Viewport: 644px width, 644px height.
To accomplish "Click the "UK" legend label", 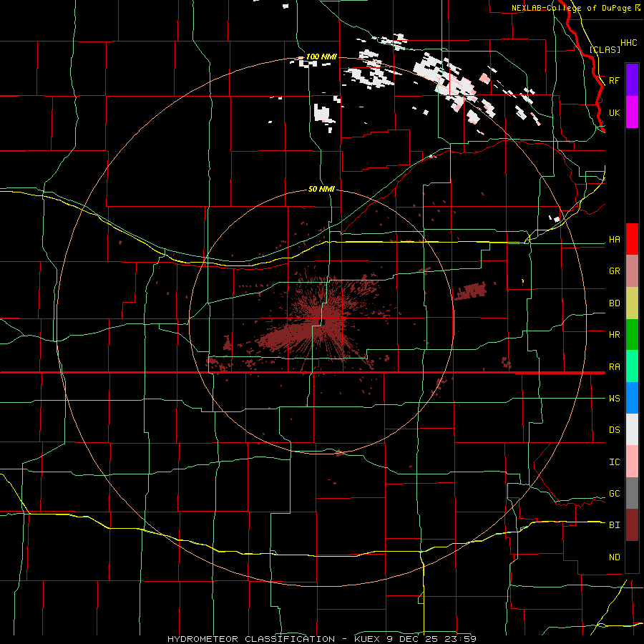I will (615, 112).
